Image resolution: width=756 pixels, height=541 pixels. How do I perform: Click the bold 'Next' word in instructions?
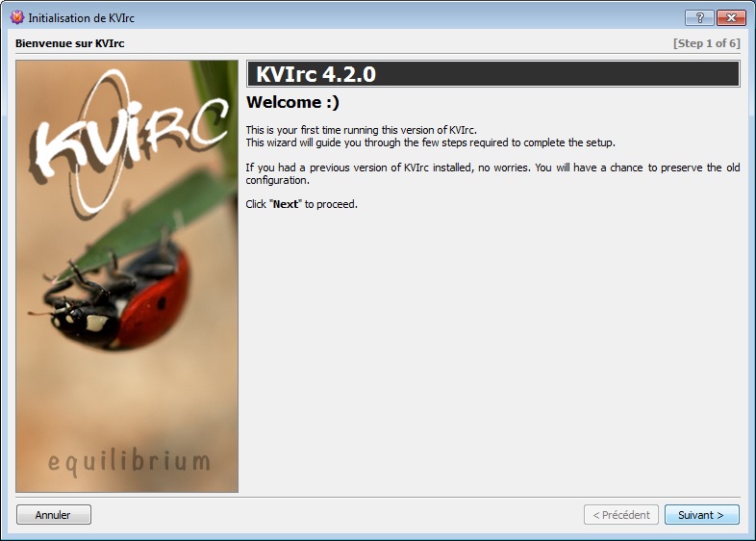pos(286,204)
